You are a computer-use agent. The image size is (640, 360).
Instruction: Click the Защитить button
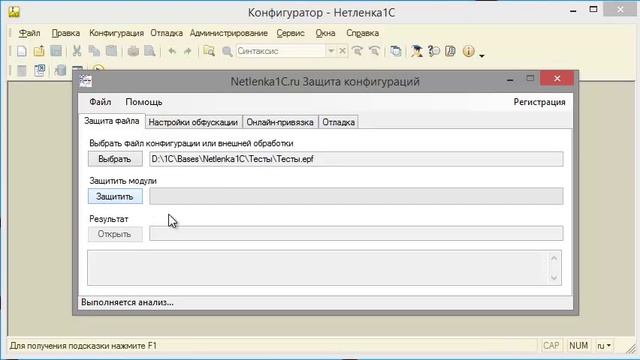click(115, 196)
